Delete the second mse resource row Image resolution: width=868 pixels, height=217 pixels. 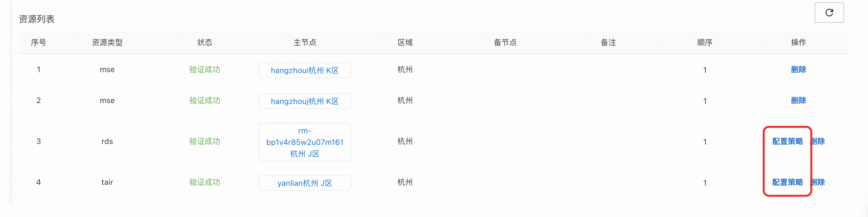pyautogui.click(x=798, y=100)
